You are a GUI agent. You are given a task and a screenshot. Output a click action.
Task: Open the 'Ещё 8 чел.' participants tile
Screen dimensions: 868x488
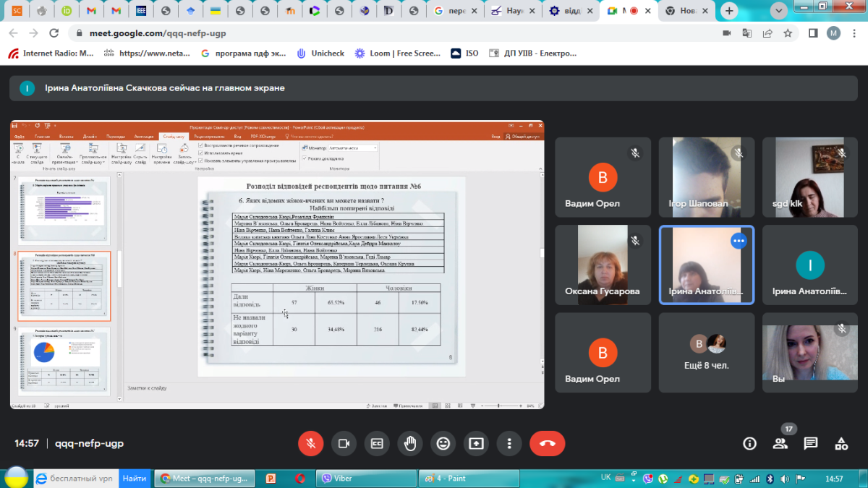(x=706, y=352)
